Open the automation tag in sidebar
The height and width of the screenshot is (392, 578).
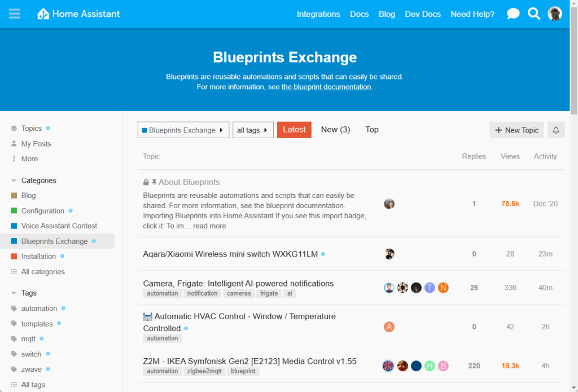click(39, 309)
